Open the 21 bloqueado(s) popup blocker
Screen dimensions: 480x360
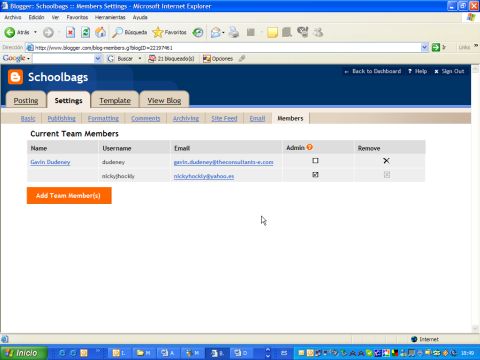(171, 59)
